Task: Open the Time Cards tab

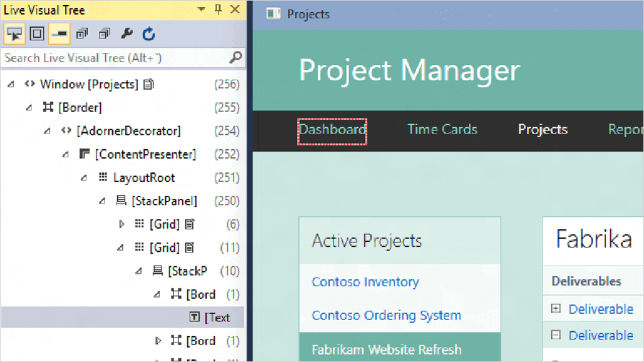Action: pyautogui.click(x=442, y=130)
